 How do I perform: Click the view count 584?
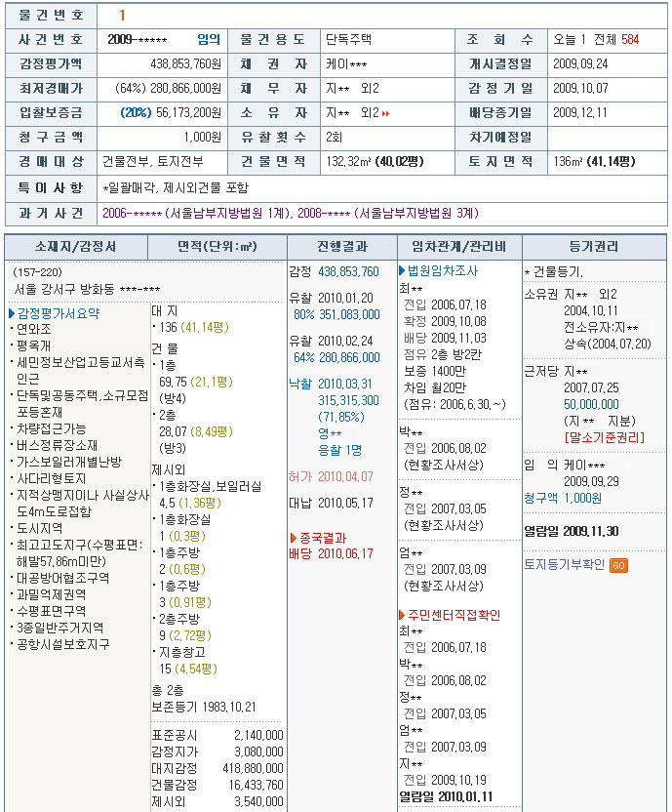coord(630,39)
